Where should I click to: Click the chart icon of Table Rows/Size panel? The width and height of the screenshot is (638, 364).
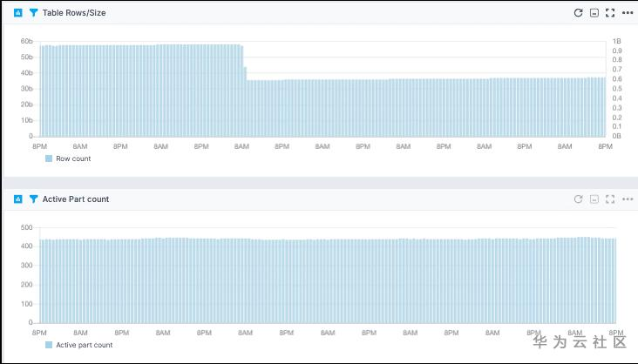[x=18, y=12]
